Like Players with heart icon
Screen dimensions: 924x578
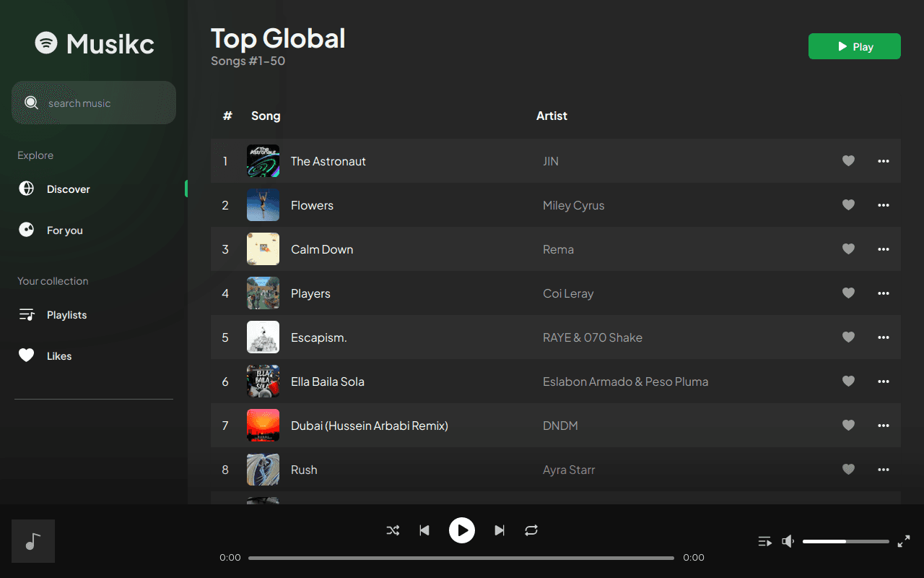(848, 293)
